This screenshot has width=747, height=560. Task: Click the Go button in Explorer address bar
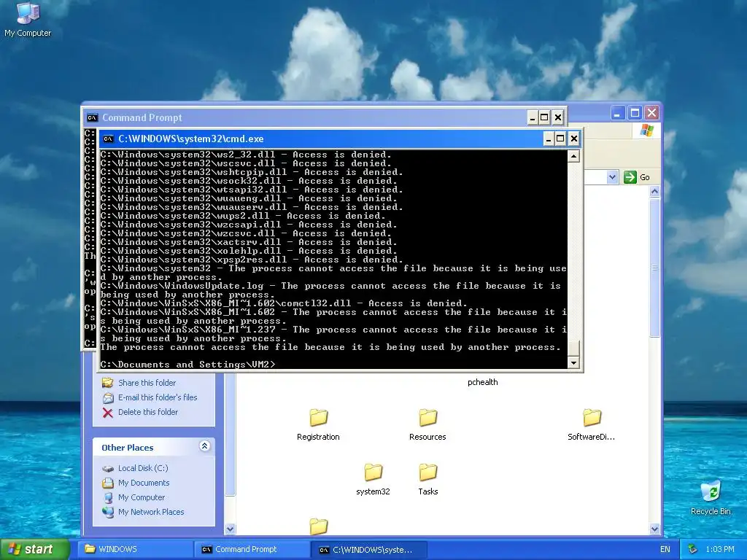tap(637, 177)
